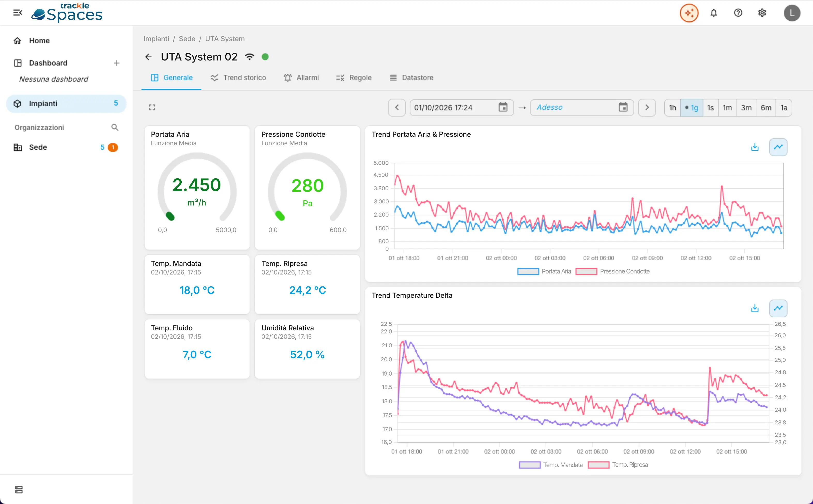
Task: Open the help question mark icon
Action: 738,13
